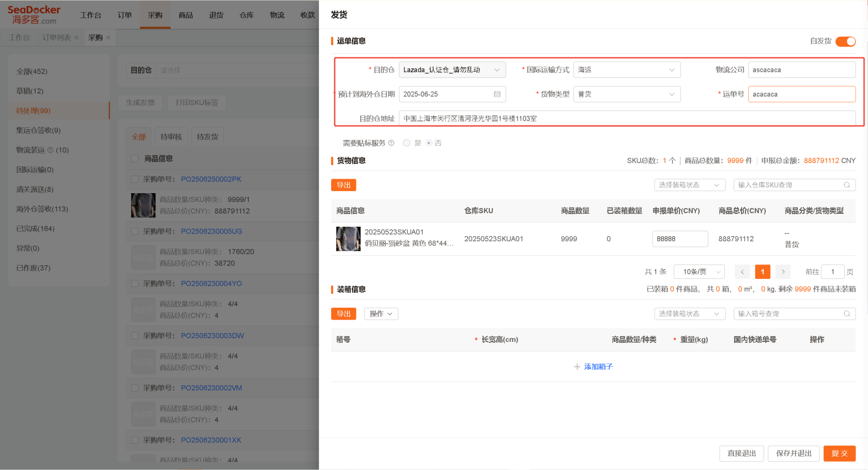Select 待处理(99) in sidebar
The image size is (868, 470).
point(59,111)
